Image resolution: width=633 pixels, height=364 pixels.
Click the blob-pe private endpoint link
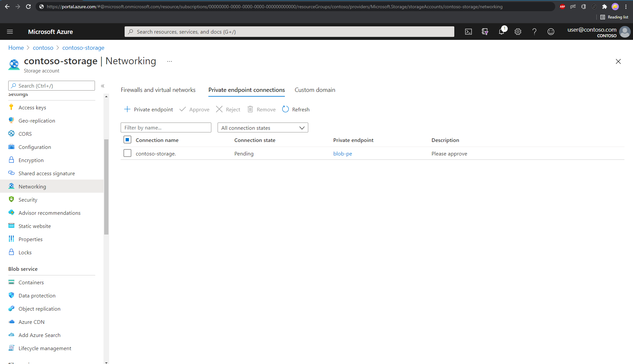click(343, 153)
